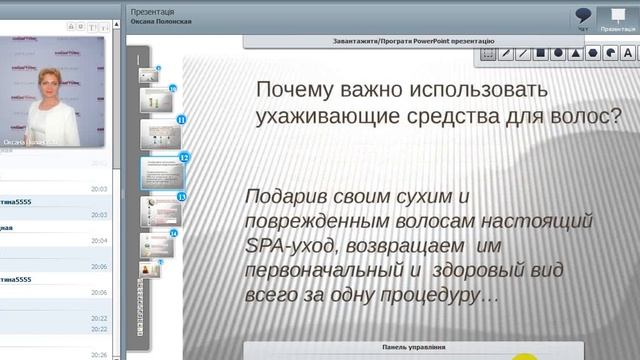Select the square shape tool
This screenshot has width=640, height=360.
pos(541,53)
